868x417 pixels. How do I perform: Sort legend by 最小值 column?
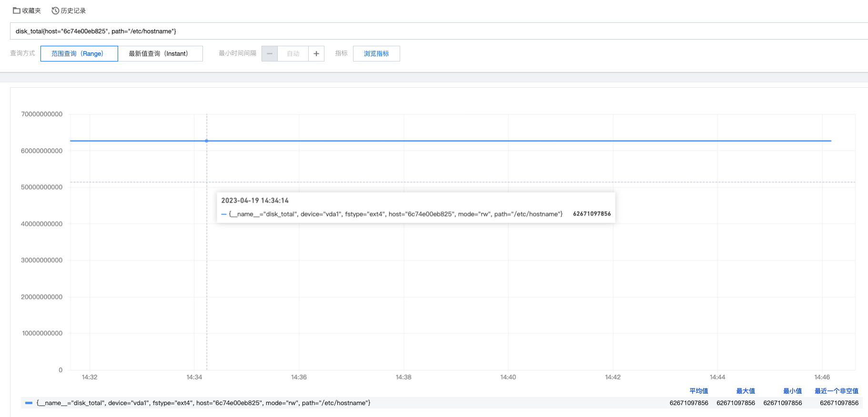792,391
